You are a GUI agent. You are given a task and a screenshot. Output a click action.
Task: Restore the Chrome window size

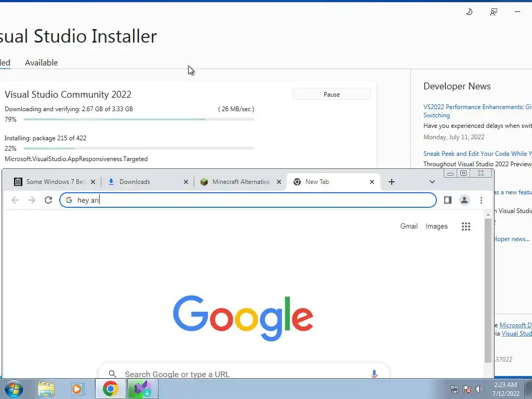(463, 174)
